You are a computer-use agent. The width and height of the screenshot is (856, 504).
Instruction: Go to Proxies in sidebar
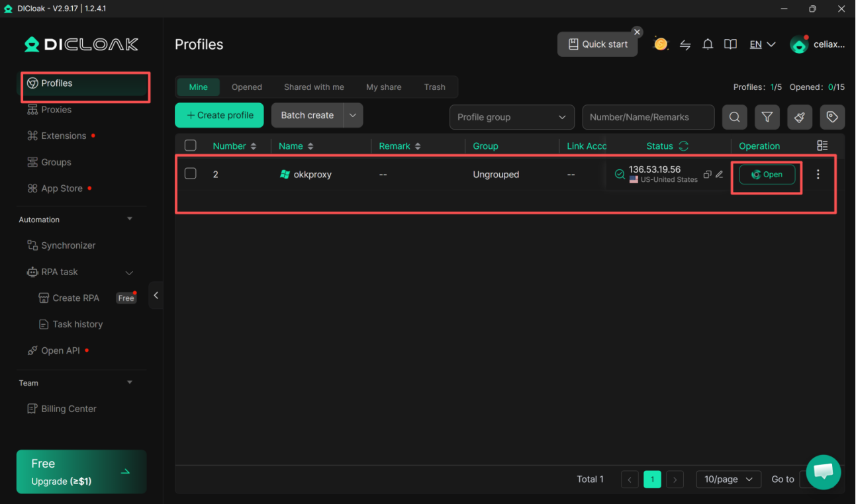coord(50,110)
